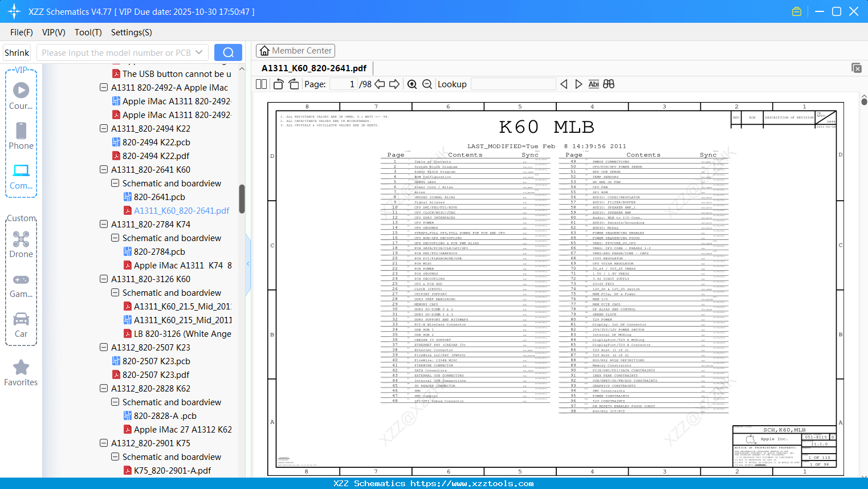The width and height of the screenshot is (868, 489).
Task: Open the Settings(S) menu
Action: point(132,32)
